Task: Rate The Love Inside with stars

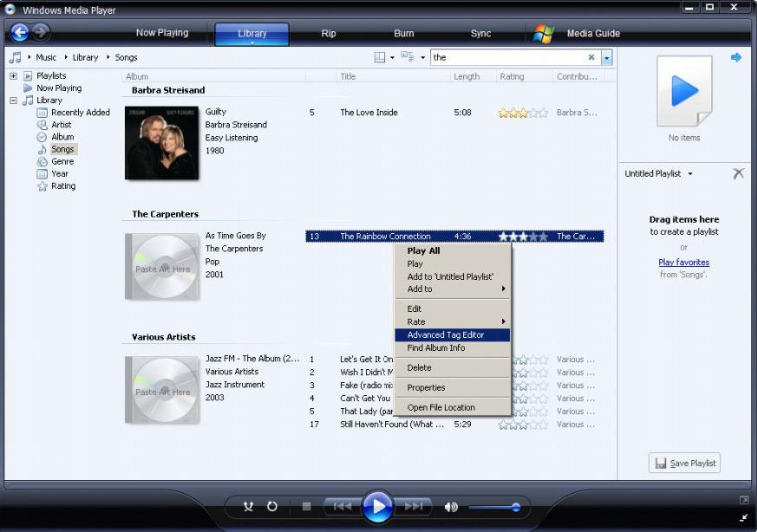Action: tap(523, 113)
